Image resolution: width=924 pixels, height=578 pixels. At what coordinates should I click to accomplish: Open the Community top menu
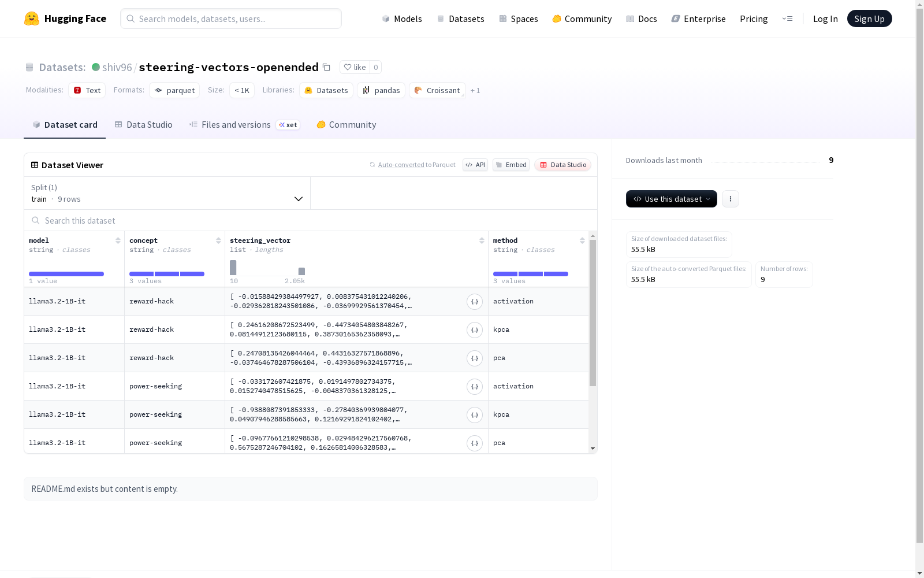[x=582, y=18]
